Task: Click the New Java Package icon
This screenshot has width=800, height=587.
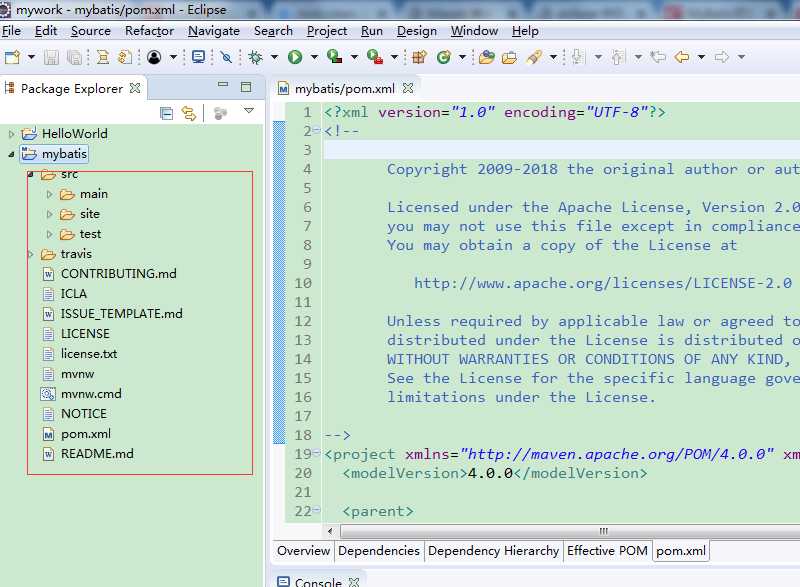Action: click(x=419, y=57)
